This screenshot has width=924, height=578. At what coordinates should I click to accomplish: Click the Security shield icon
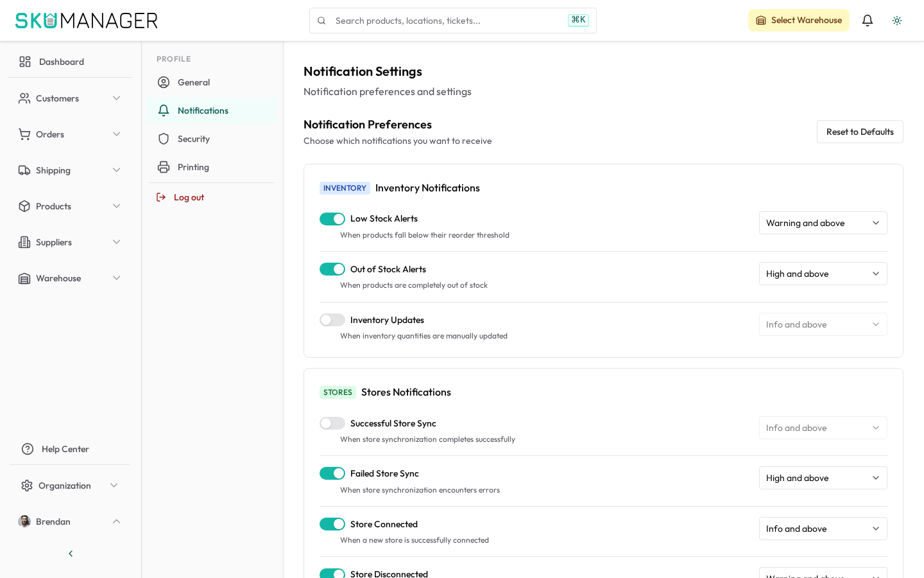[164, 139]
